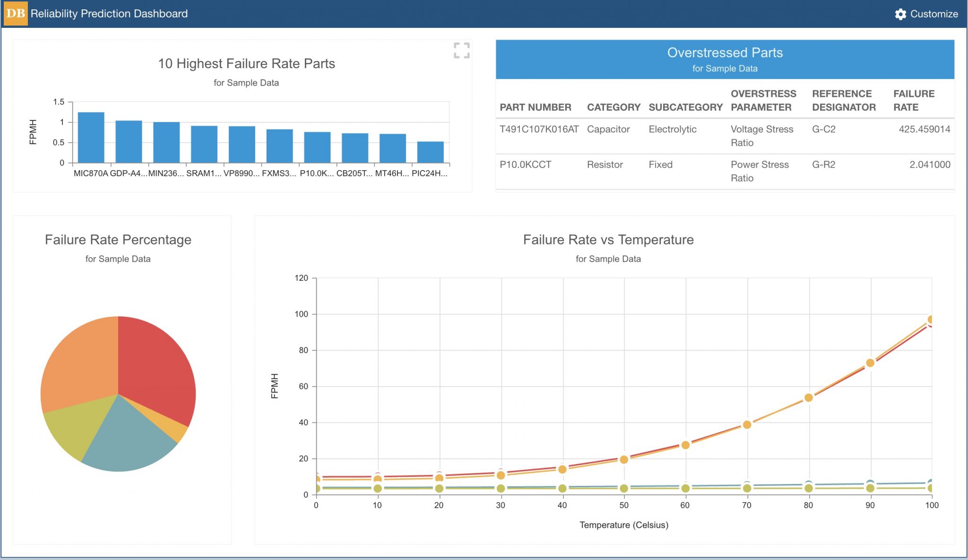Sort the table by PART NUMBER column
This screenshot has width=968, height=560.
[535, 107]
